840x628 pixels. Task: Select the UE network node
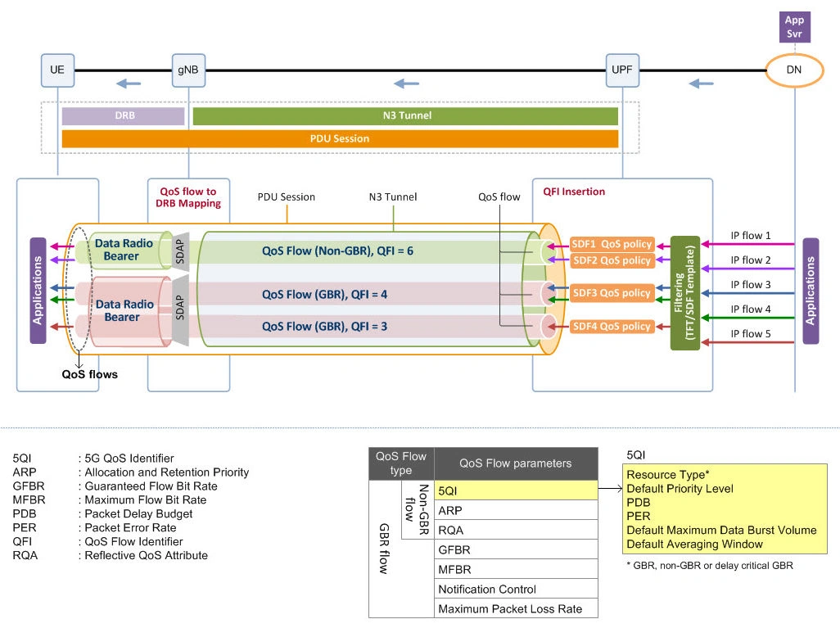point(56,70)
